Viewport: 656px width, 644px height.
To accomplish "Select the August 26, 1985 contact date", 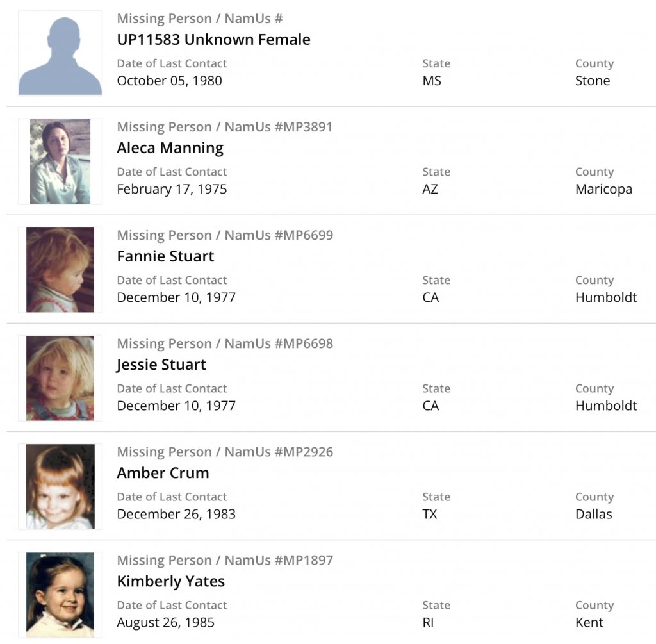I will click(165, 622).
